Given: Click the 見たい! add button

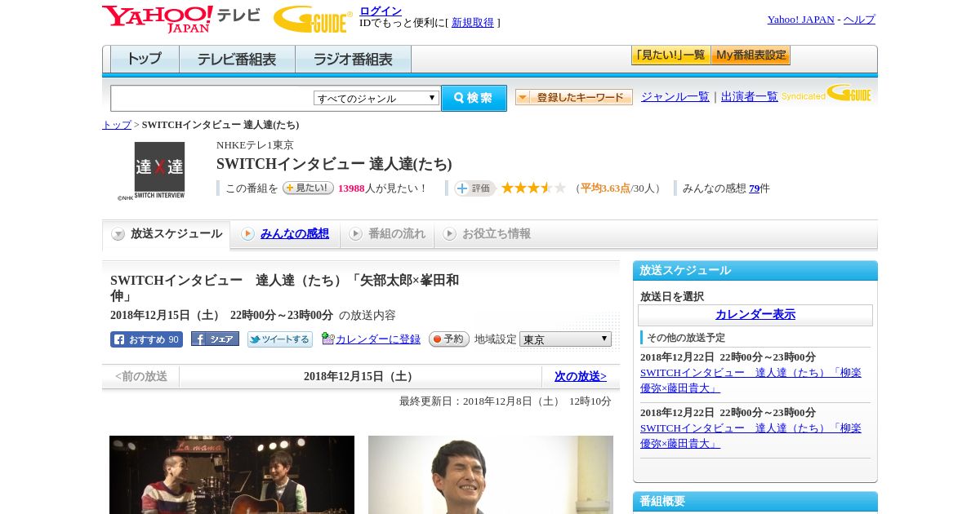Looking at the screenshot, I should [308, 188].
